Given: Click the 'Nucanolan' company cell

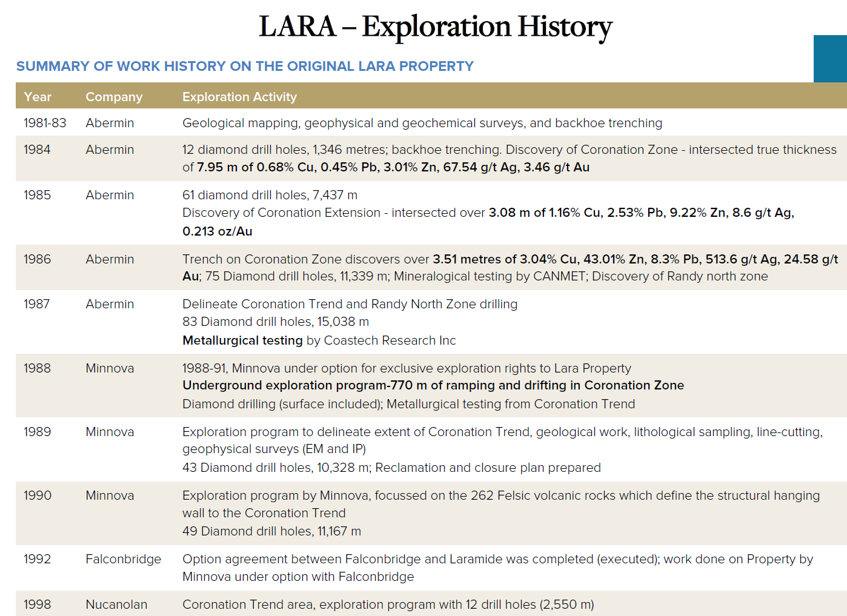Looking at the screenshot, I should (x=116, y=604).
